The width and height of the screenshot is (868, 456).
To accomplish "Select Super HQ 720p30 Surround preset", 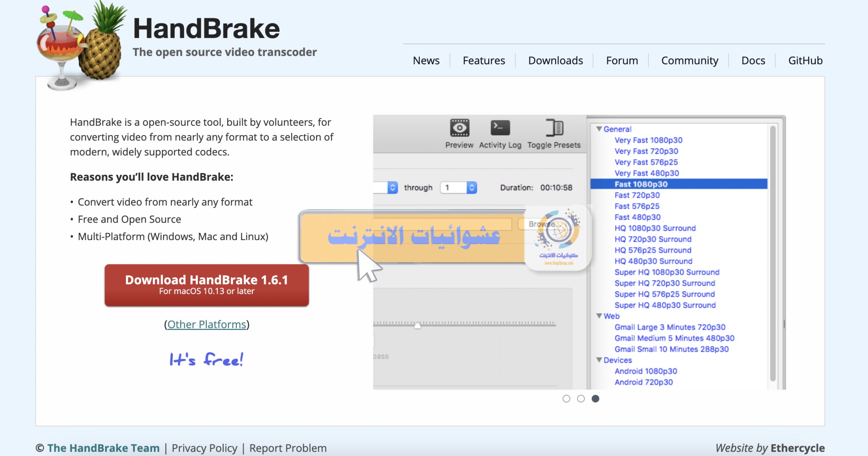I will (x=665, y=283).
